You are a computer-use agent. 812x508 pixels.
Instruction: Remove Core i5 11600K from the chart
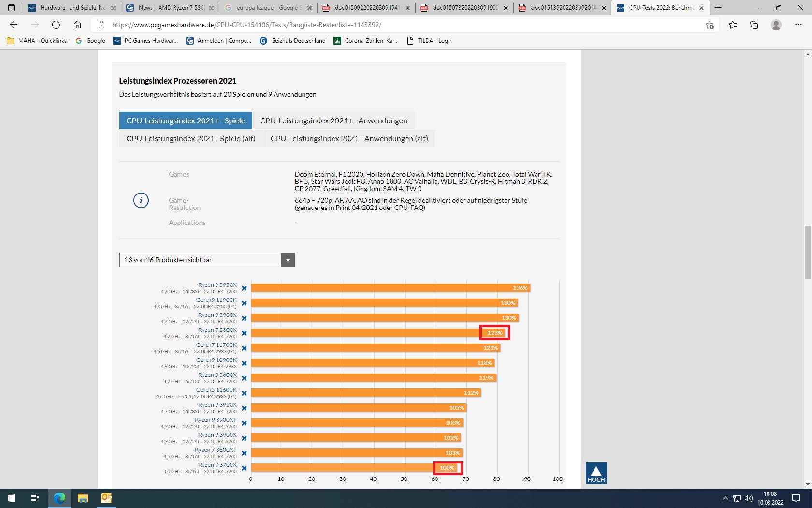tap(244, 393)
